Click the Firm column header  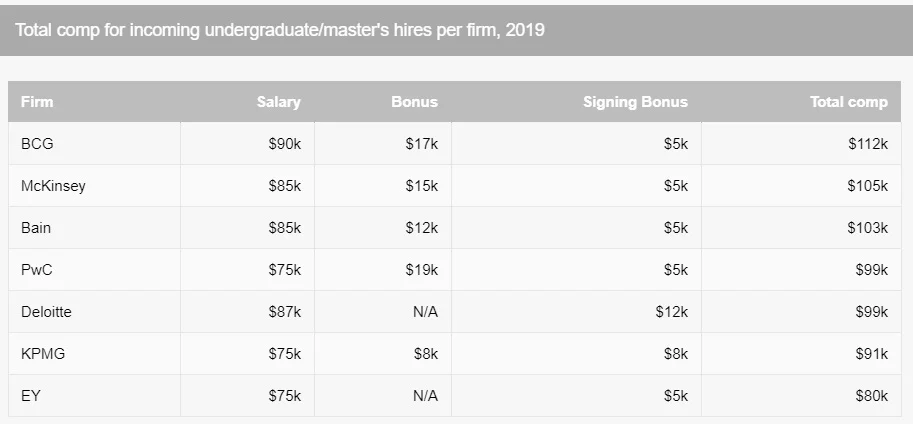point(37,102)
